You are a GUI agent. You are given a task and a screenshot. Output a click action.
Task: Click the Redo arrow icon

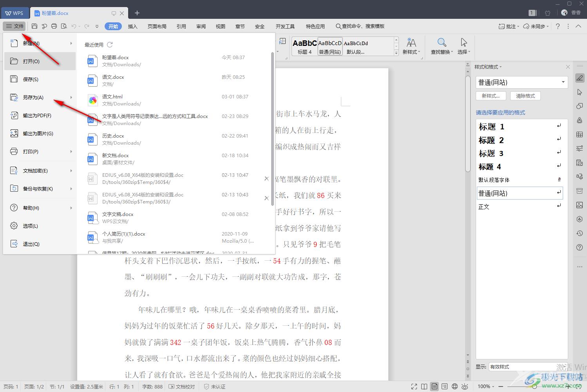[87, 26]
